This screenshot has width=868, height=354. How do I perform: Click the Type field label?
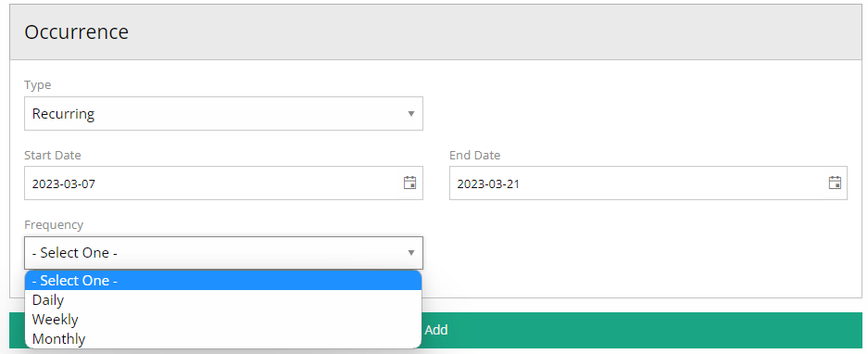tap(38, 84)
